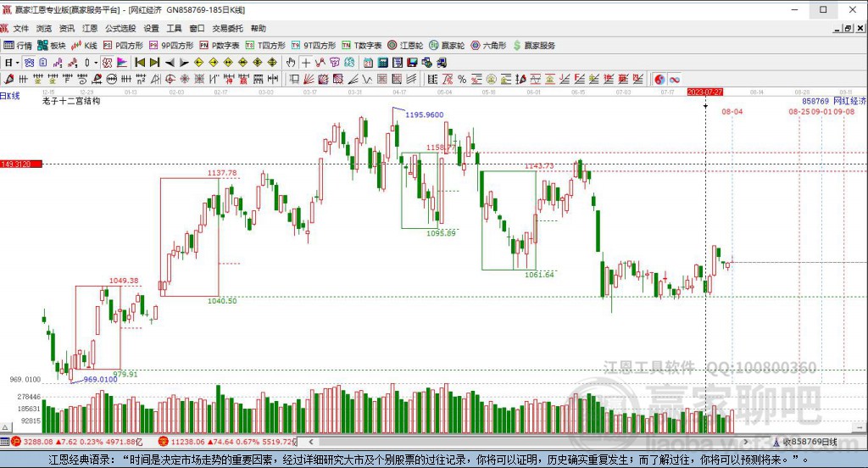The height and width of the screenshot is (468, 868).
Task: Click the 老子十二宫结构 title text
Action: [x=71, y=102]
